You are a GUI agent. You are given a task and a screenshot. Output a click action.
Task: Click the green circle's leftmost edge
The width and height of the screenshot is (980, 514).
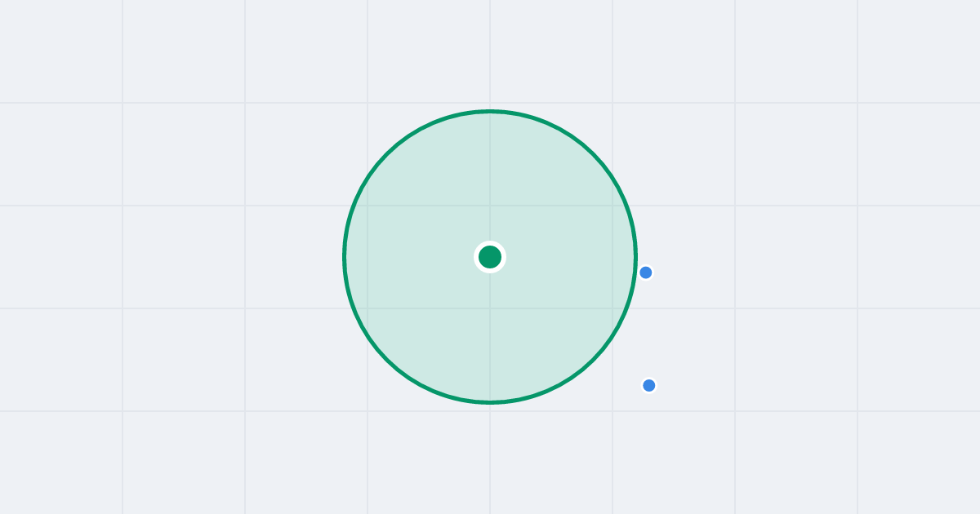(x=345, y=257)
